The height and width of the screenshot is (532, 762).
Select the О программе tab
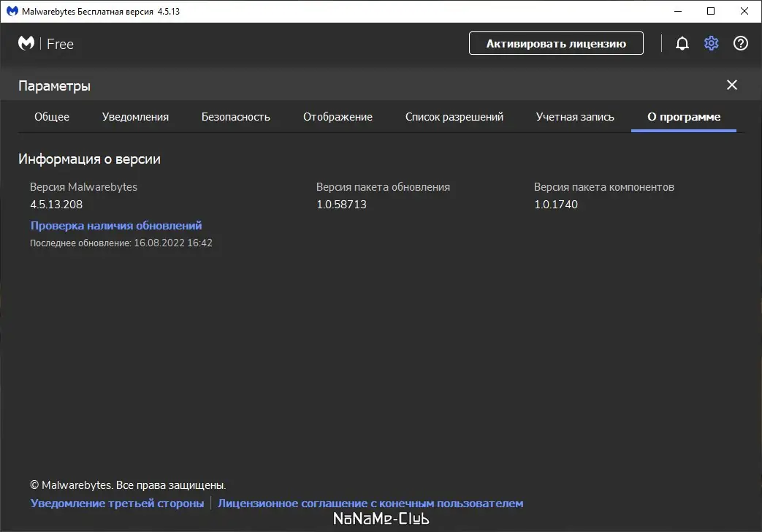tap(684, 117)
